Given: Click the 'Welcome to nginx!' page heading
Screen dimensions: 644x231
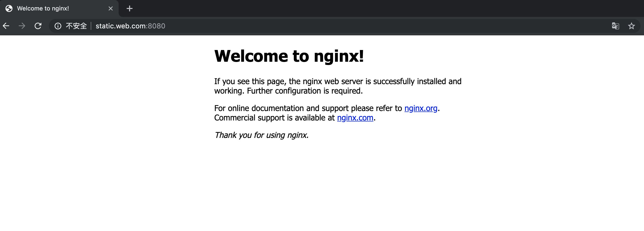Looking at the screenshot, I should coord(289,56).
